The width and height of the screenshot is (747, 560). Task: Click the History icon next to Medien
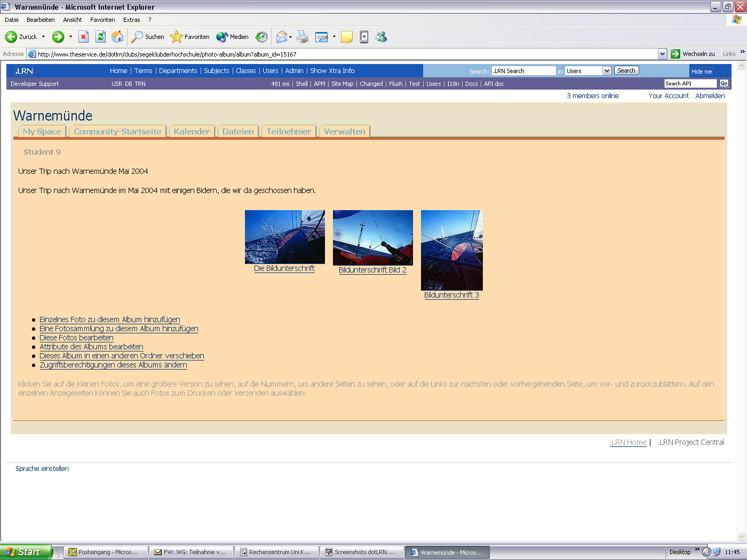261,37
